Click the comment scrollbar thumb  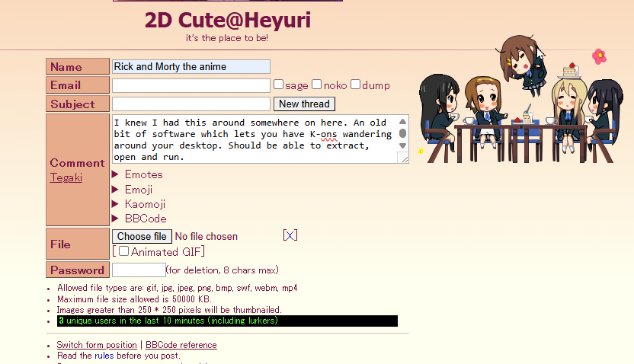[x=402, y=133]
